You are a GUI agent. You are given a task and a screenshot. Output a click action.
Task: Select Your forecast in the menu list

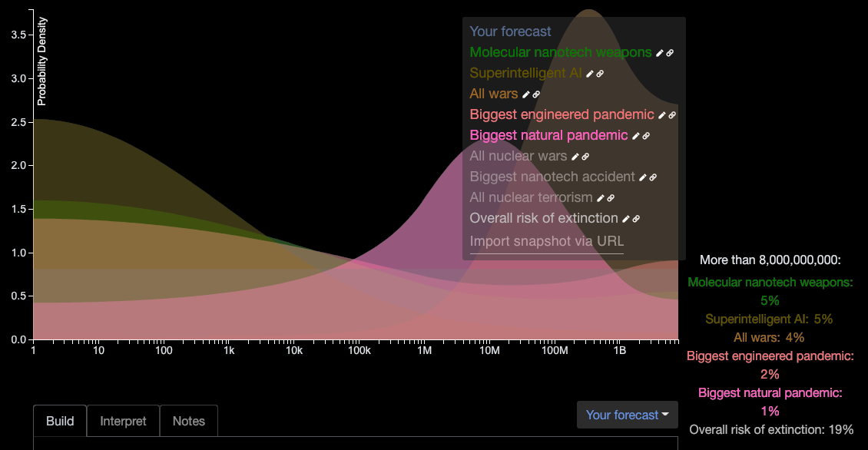(510, 31)
